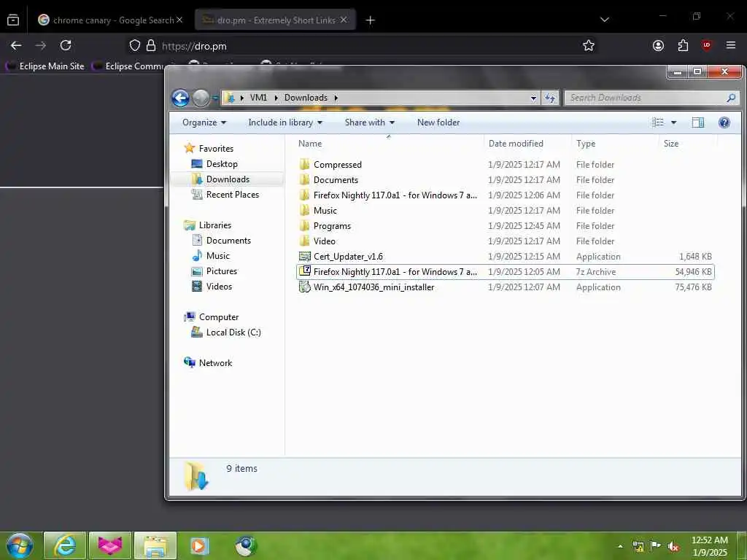
Task: Select the Firefox Nightly 7z Archive file
Action: coord(505,272)
